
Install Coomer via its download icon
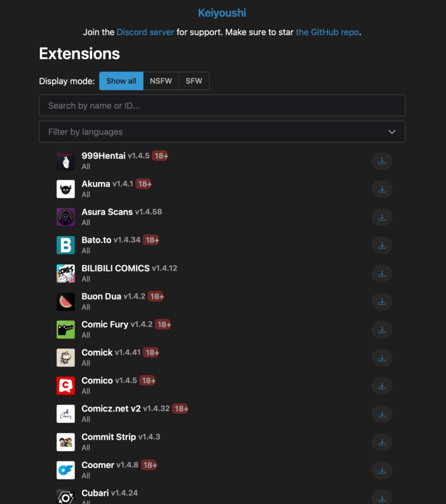point(382,470)
